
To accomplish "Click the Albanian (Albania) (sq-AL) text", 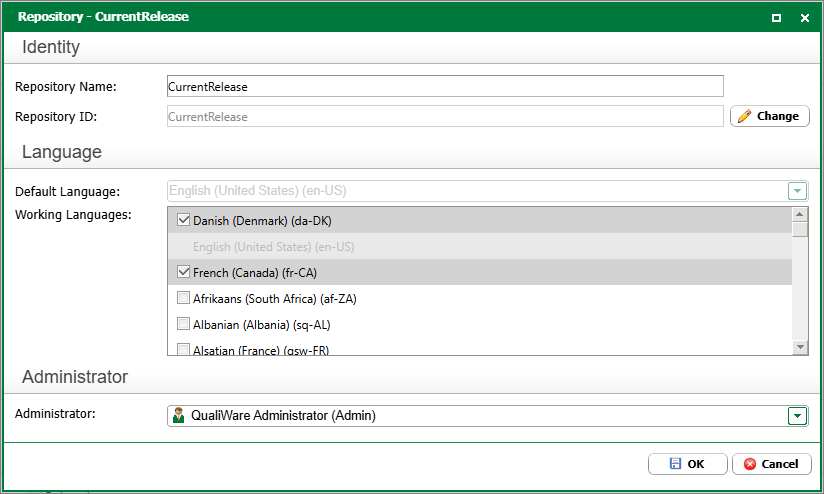I will pyautogui.click(x=262, y=325).
